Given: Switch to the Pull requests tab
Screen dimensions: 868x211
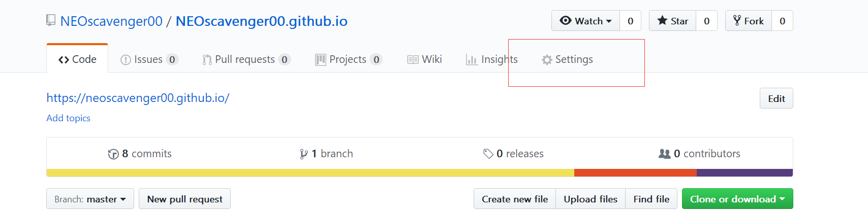Looking at the screenshot, I should tap(246, 59).
